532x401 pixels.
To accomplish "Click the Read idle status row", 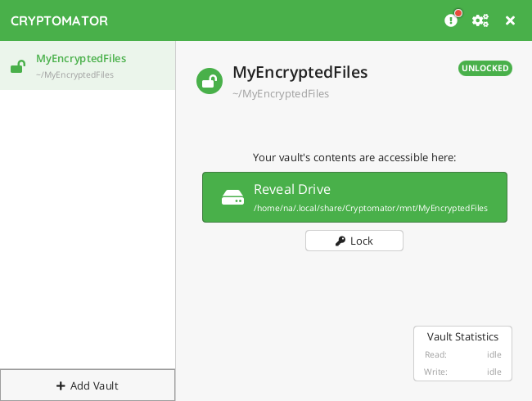I will tap(462, 354).
